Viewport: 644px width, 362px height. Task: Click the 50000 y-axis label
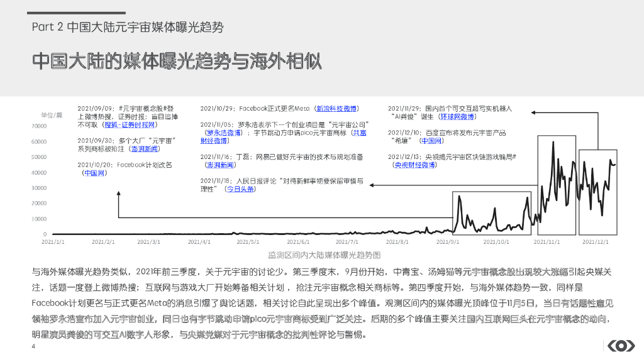[39, 157]
